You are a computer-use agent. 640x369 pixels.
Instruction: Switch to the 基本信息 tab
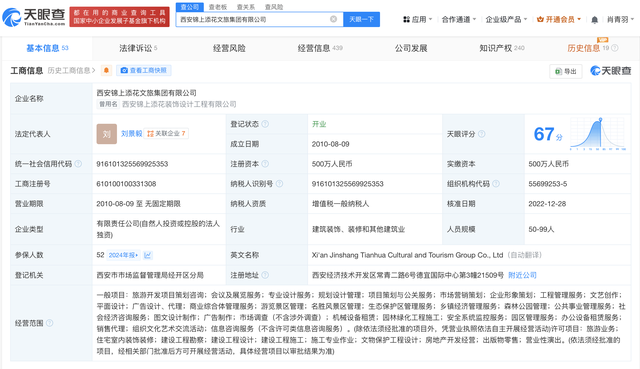pyautogui.click(x=47, y=48)
